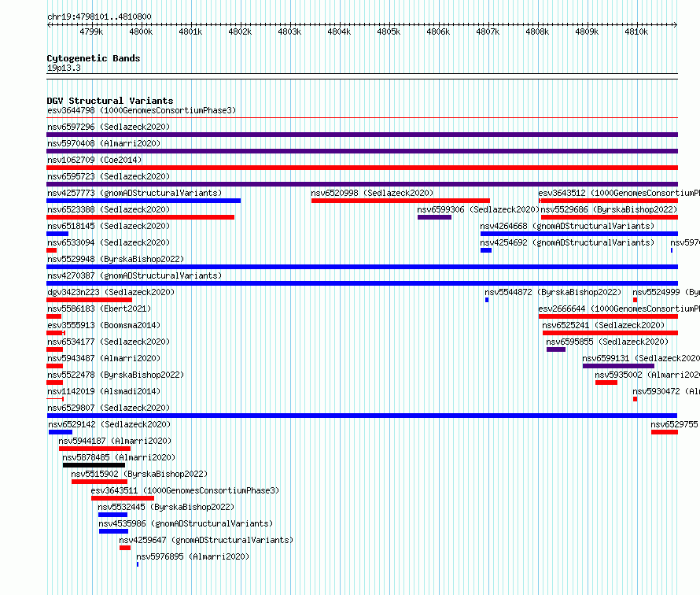This screenshot has height=595, width=700.
Task: Open nsv5529948 (ByrskaBishop2022) variant
Action: (x=116, y=259)
